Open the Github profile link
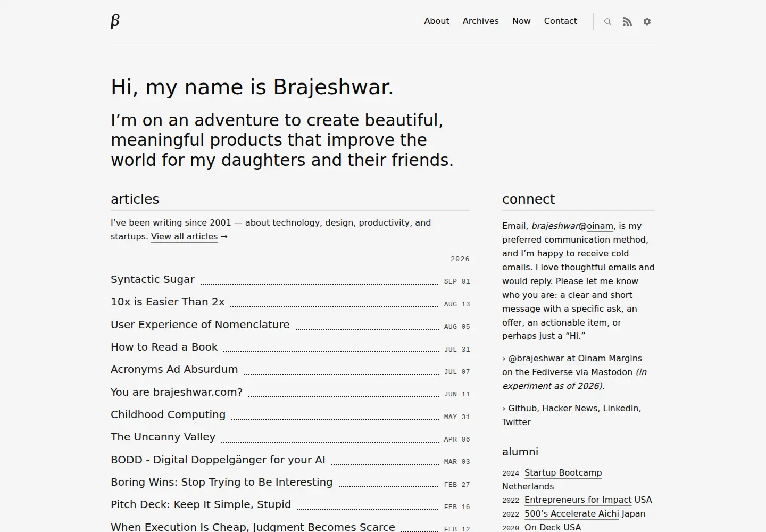This screenshot has width=766, height=532. pos(522,409)
